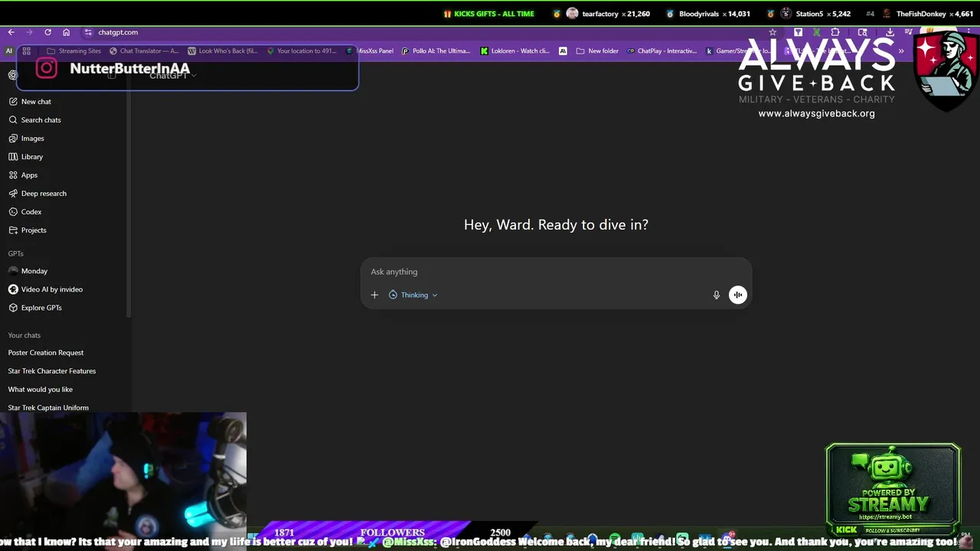Click the funnel filter extension icon
This screenshot has height=551, width=980.
click(798, 32)
